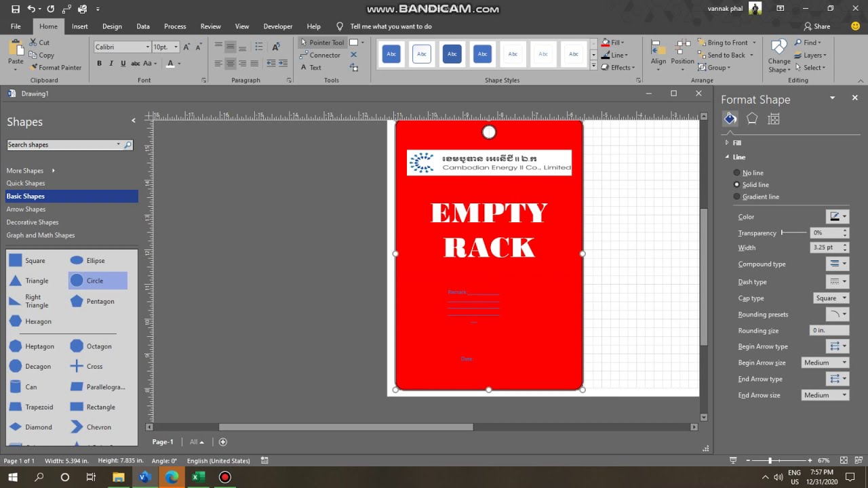Image resolution: width=868 pixels, height=488 pixels.
Task: Open End Arrow size Medium dropdown
Action: click(825, 395)
